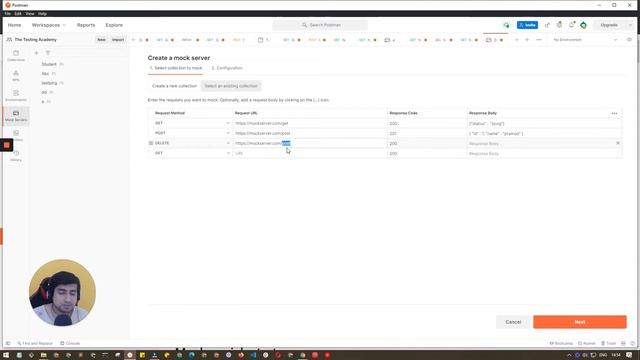
Task: Open the Help menu
Action: [42, 13]
